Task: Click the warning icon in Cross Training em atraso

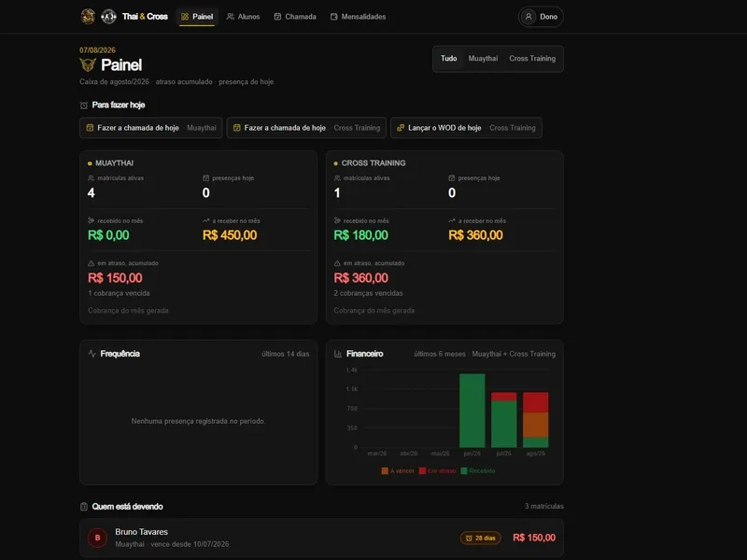Action: (337, 263)
